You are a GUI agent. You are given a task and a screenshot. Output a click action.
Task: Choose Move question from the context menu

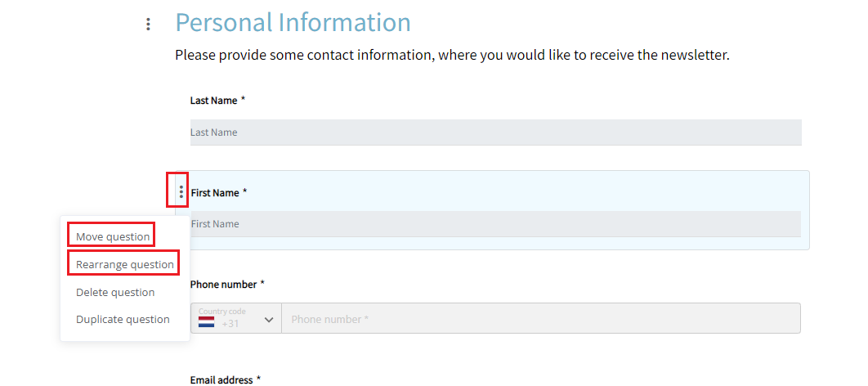113,236
